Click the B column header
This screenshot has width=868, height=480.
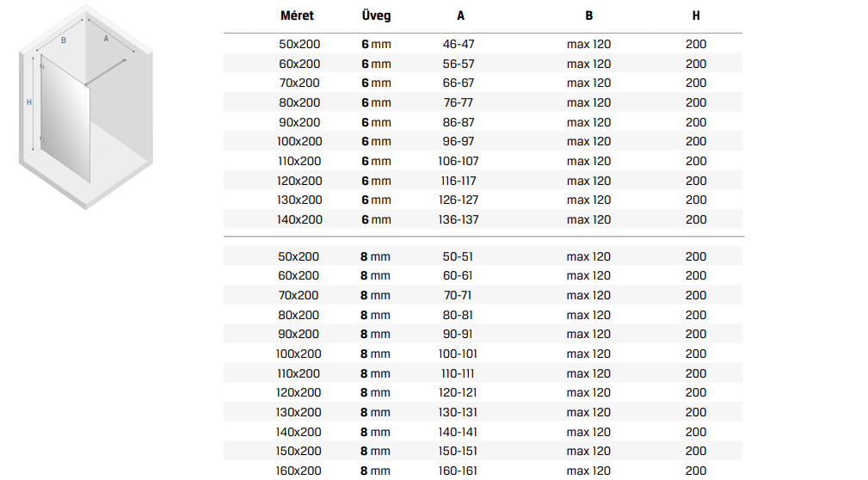pyautogui.click(x=589, y=16)
